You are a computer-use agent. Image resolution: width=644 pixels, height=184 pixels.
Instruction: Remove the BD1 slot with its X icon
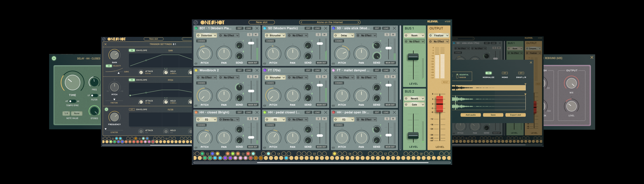[257, 28]
